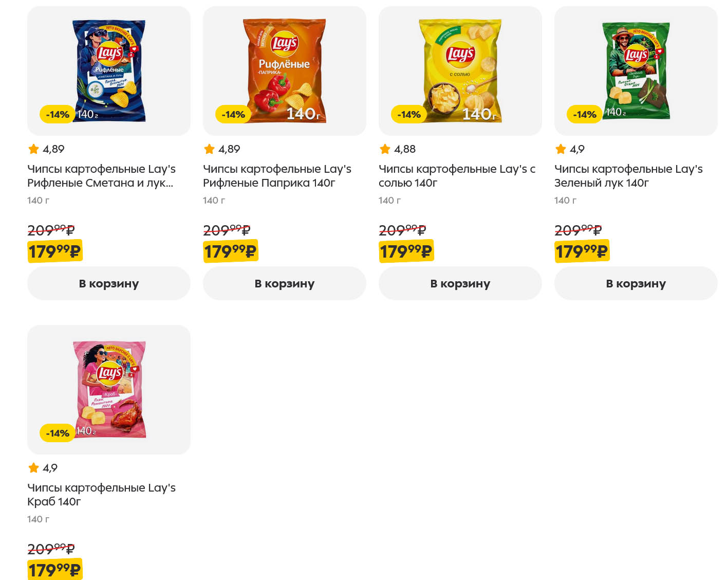Image resolution: width=728 pixels, height=580 pixels.
Task: Click the star icon for Lay's Паприка rating
Action: 210,149
